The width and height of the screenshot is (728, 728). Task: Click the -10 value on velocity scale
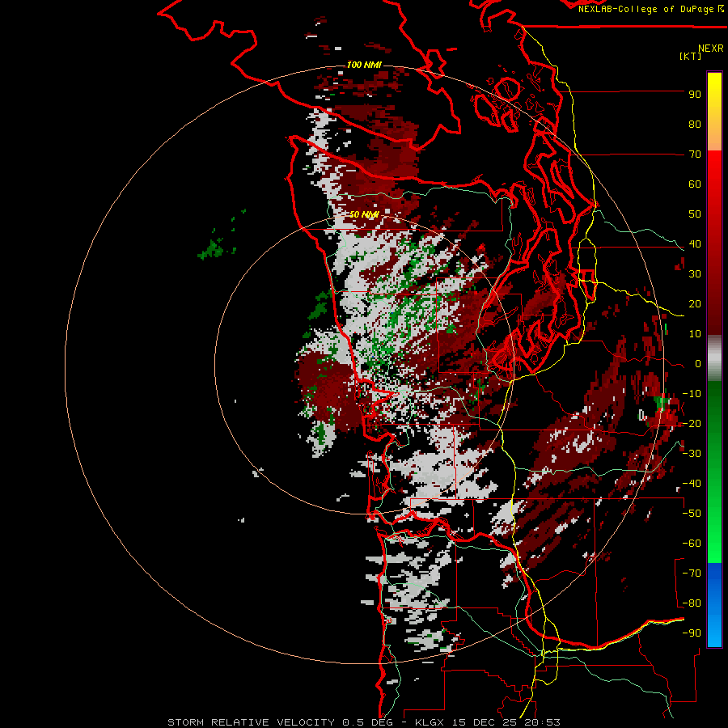pos(692,394)
